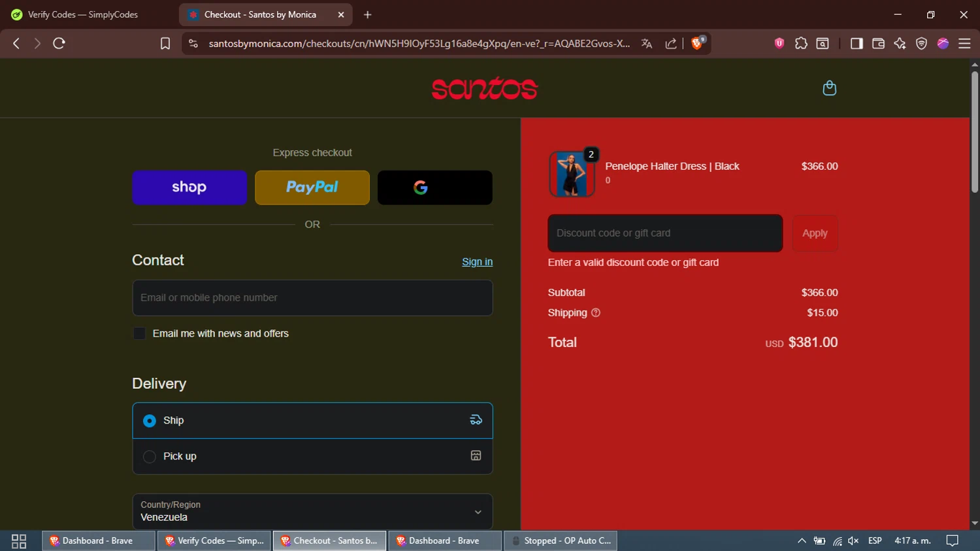Click the $381.00 total amount
Viewport: 980px width, 551px height.
(813, 342)
